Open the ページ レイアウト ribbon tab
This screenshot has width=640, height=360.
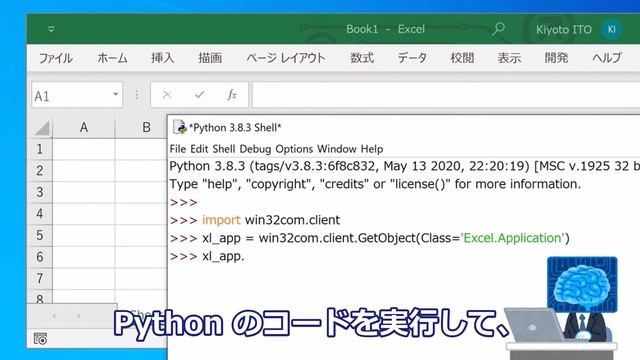click(x=286, y=58)
